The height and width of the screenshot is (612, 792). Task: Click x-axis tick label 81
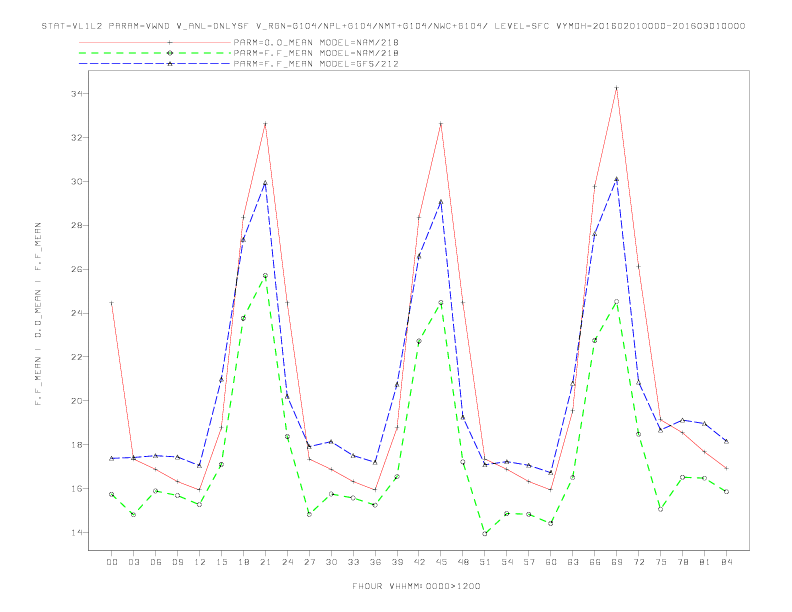[704, 562]
